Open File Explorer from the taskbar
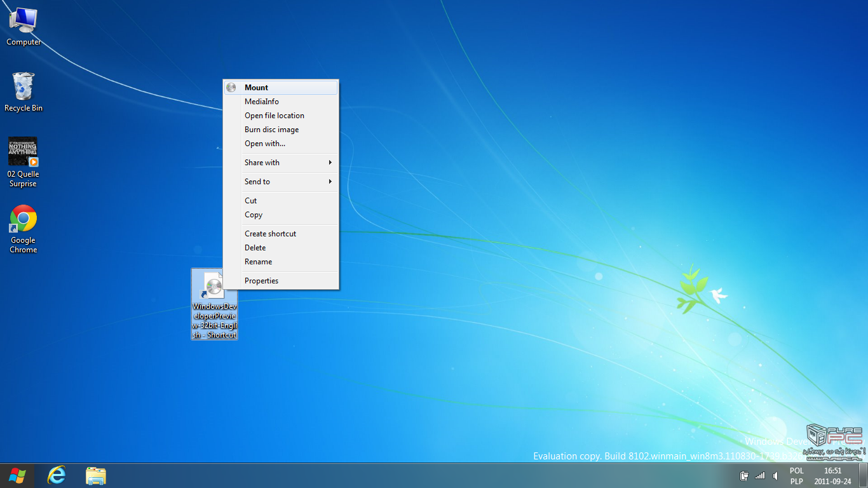 [x=96, y=475]
